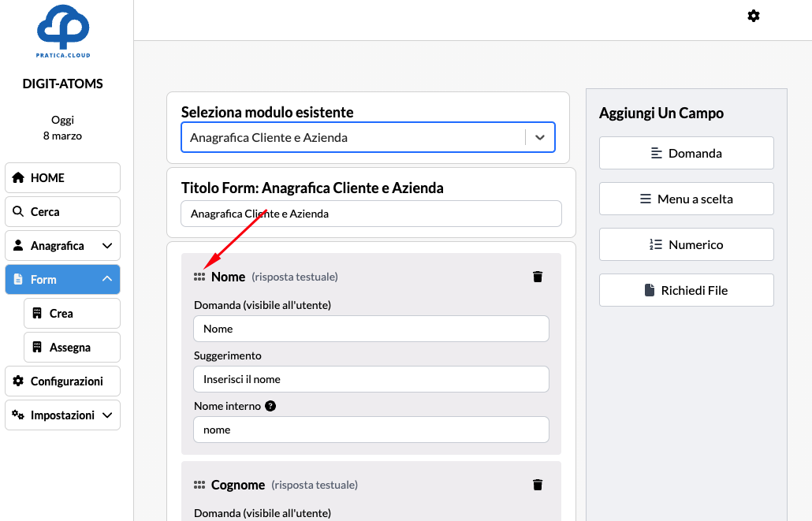
Task: Open Configurazioni in the sidebar
Action: pyautogui.click(x=63, y=381)
